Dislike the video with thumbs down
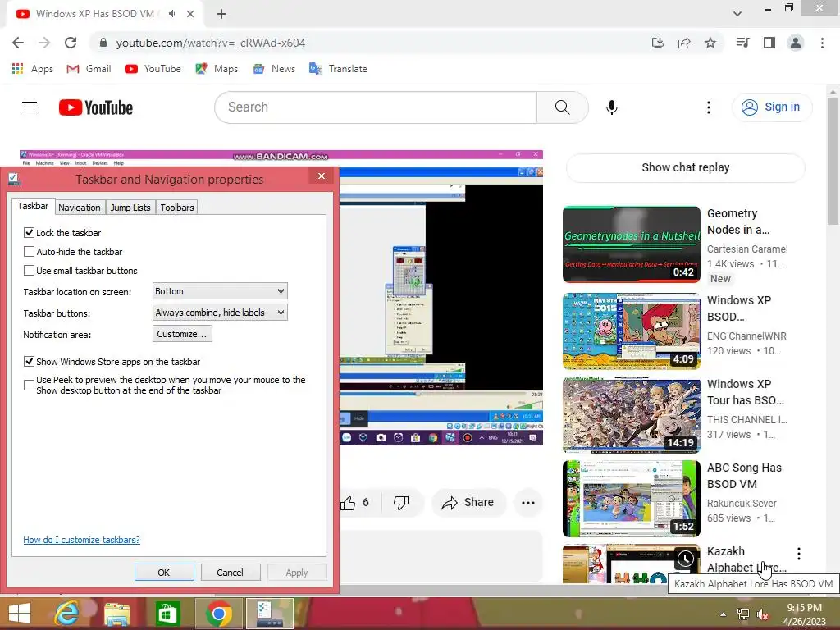Viewport: 840px width, 630px height. [x=401, y=503]
